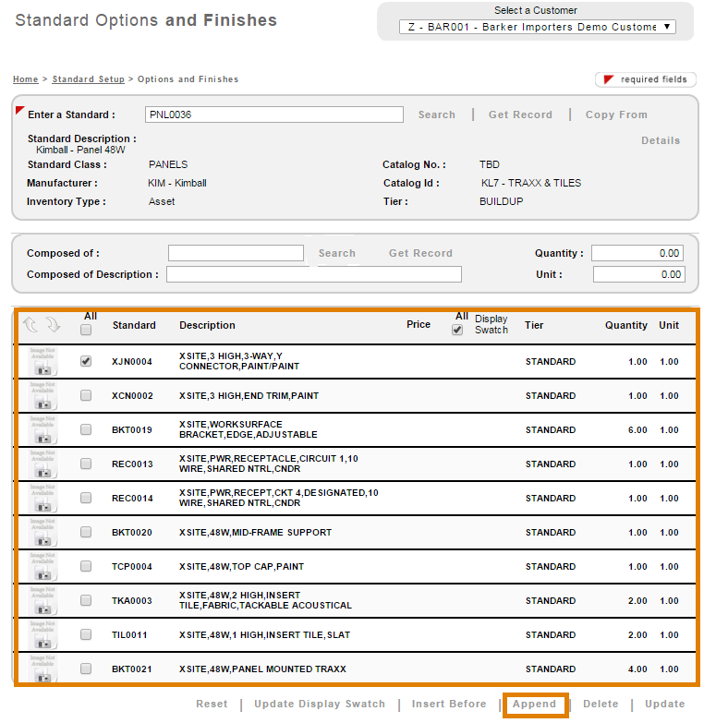This screenshot has width=728, height=723.
Task: Check the select All rows checkbox
Action: click(x=86, y=330)
